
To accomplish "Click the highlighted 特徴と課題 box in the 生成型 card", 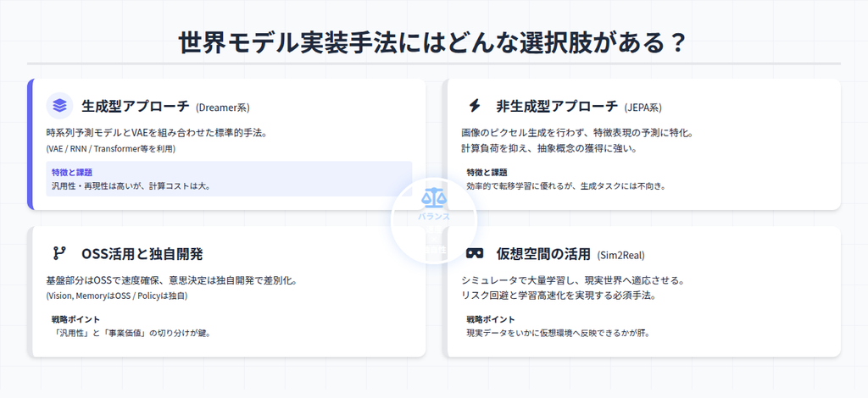I will [229, 179].
